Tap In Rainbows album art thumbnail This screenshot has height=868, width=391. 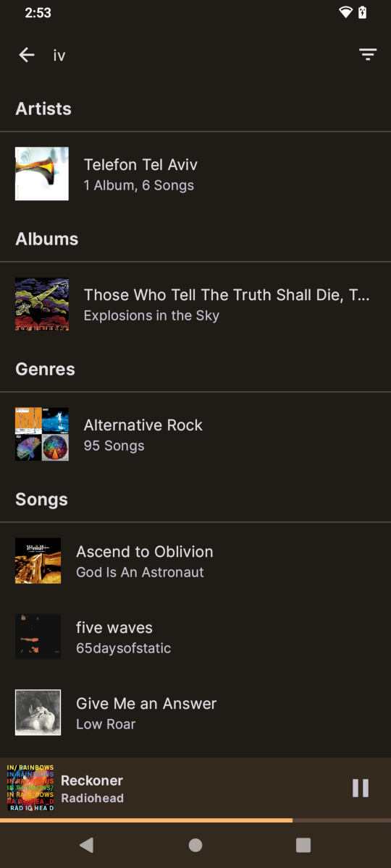point(30,788)
